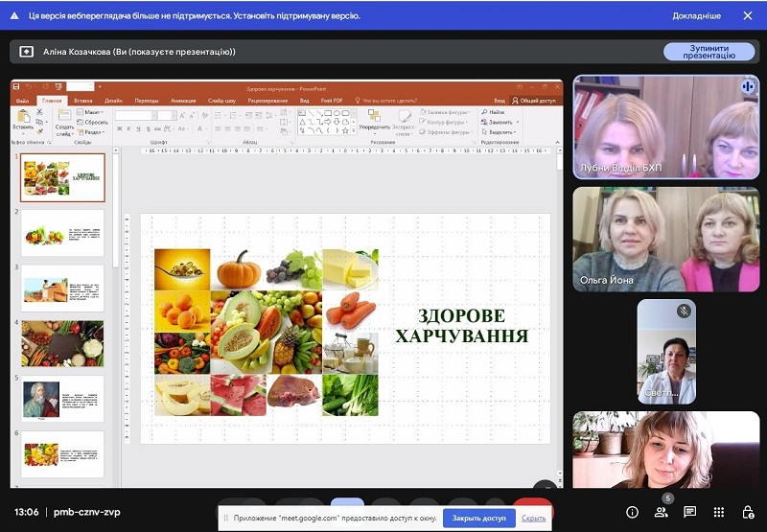Select slide 4 thumbnail in slide panel
The image size is (767, 532).
tap(62, 343)
